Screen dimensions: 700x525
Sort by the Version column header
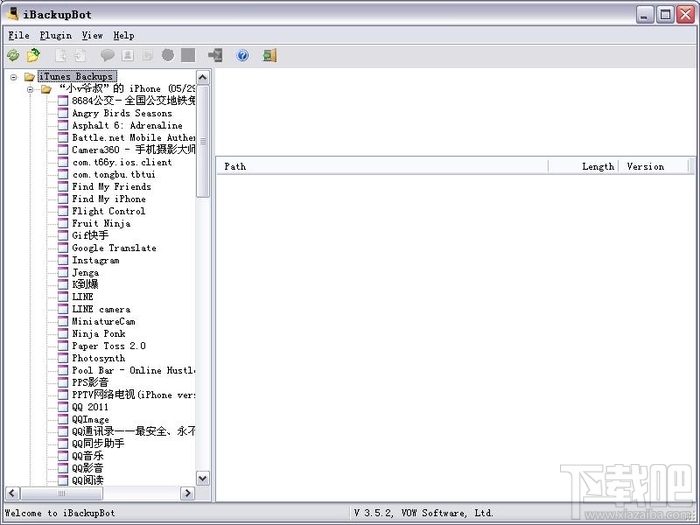654,167
